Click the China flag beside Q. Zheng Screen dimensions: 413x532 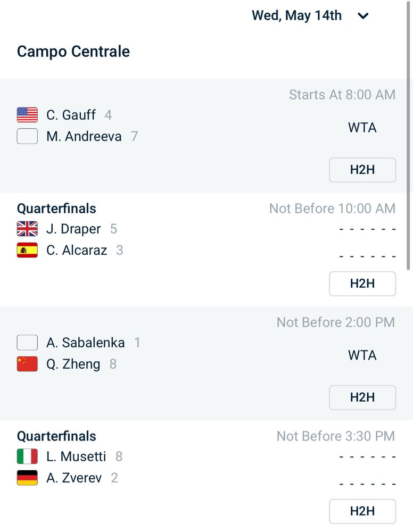click(27, 364)
